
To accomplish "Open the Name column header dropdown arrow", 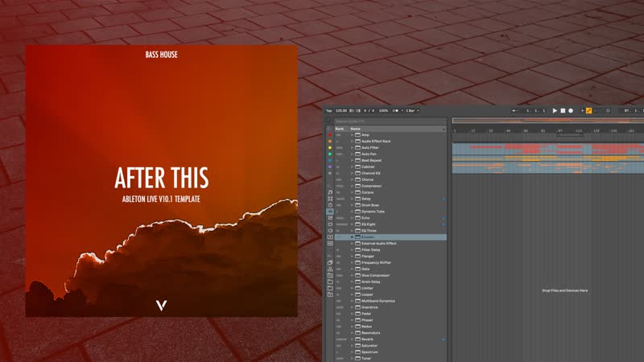I will (x=444, y=129).
